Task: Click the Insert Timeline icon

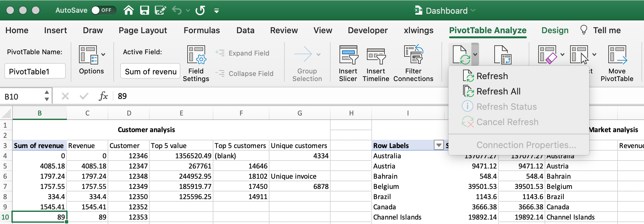Action: click(x=376, y=55)
